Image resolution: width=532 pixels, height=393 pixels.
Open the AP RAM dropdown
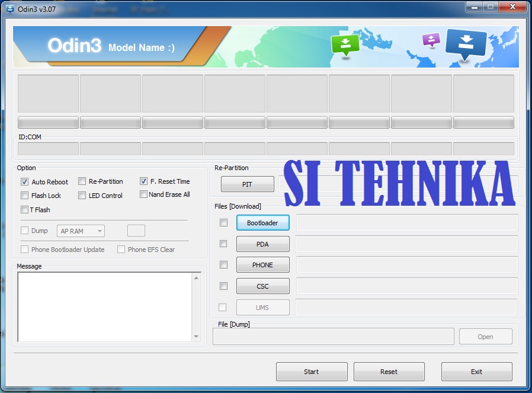(81, 231)
